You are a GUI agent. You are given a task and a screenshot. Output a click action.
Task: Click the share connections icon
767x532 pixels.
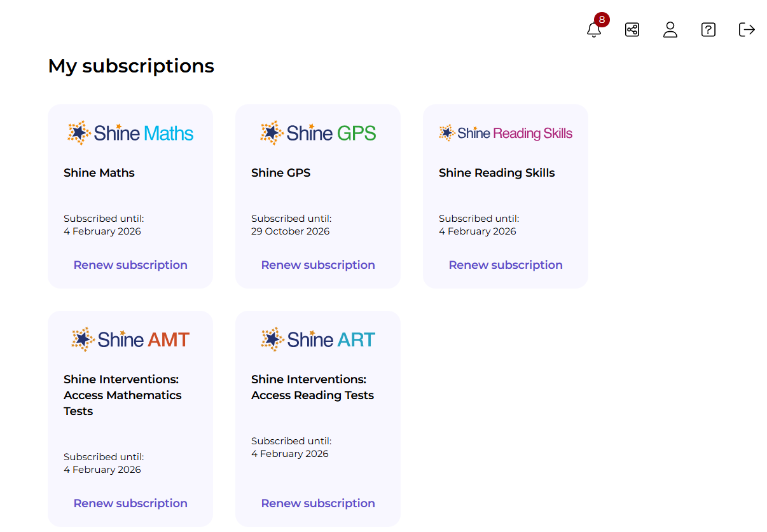pyautogui.click(x=632, y=30)
